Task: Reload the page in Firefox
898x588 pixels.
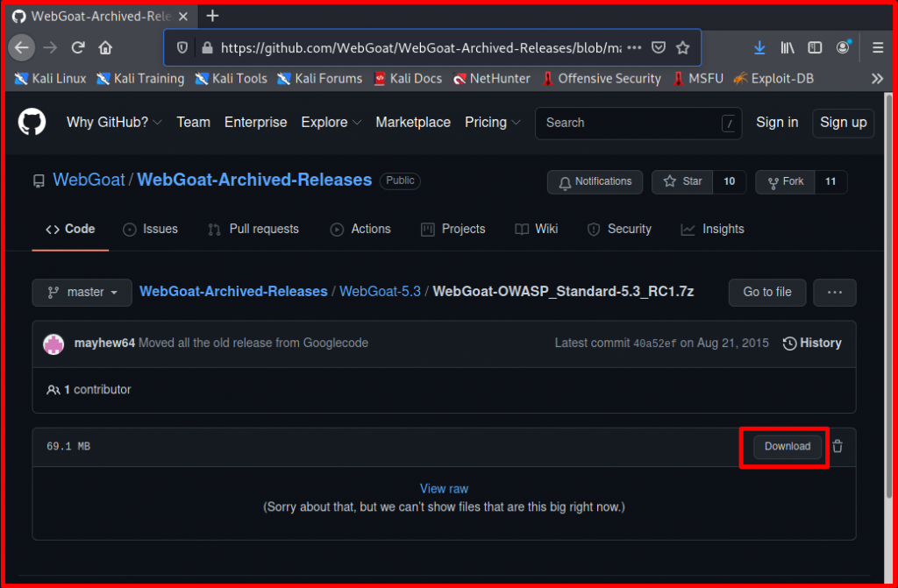Action: pos(79,47)
